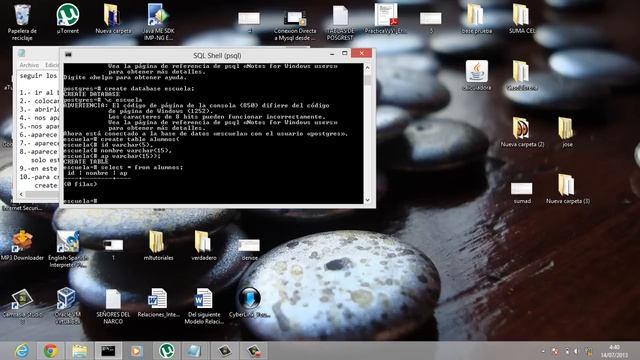Open the sumad desktop file

(522, 193)
